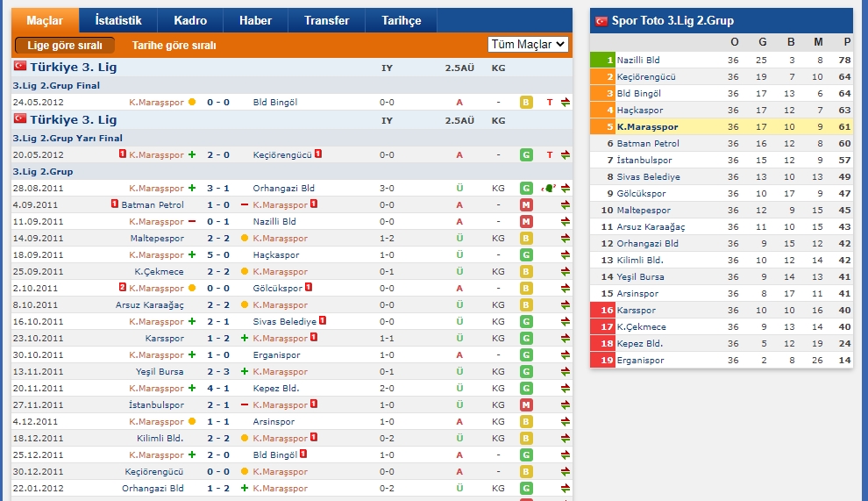The width and height of the screenshot is (868, 501).
Task: Select the Transfer tab
Action: 326,20
